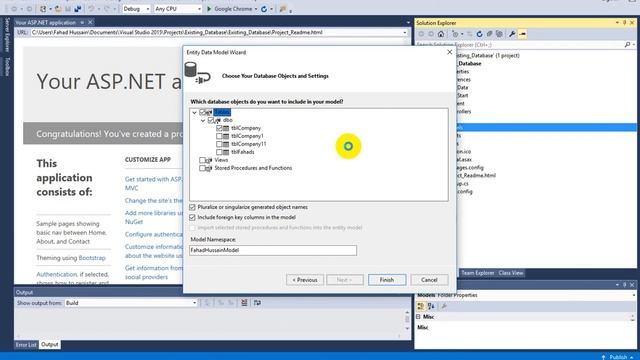Pin the Solution Explorer panel
The width and height of the screenshot is (640, 360).
pyautogui.click(x=624, y=23)
